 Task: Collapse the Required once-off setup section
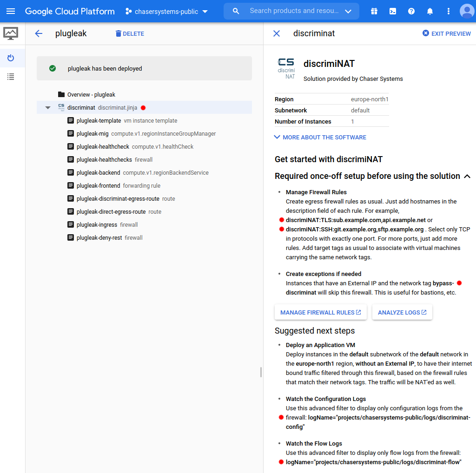[x=468, y=176]
